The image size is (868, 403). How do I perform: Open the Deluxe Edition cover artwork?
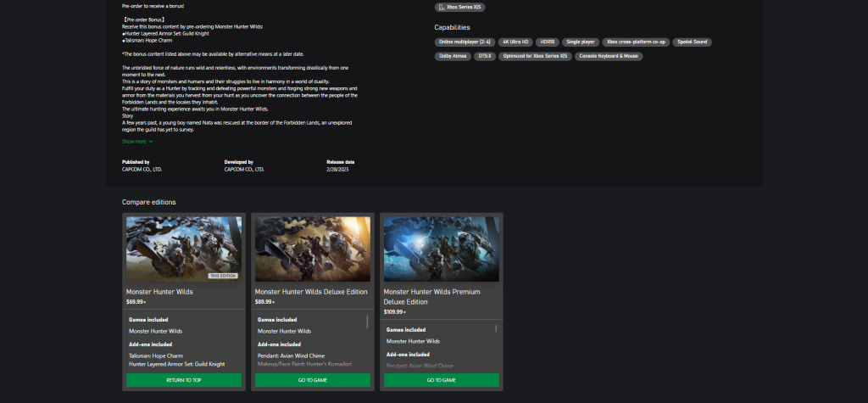coord(313,249)
